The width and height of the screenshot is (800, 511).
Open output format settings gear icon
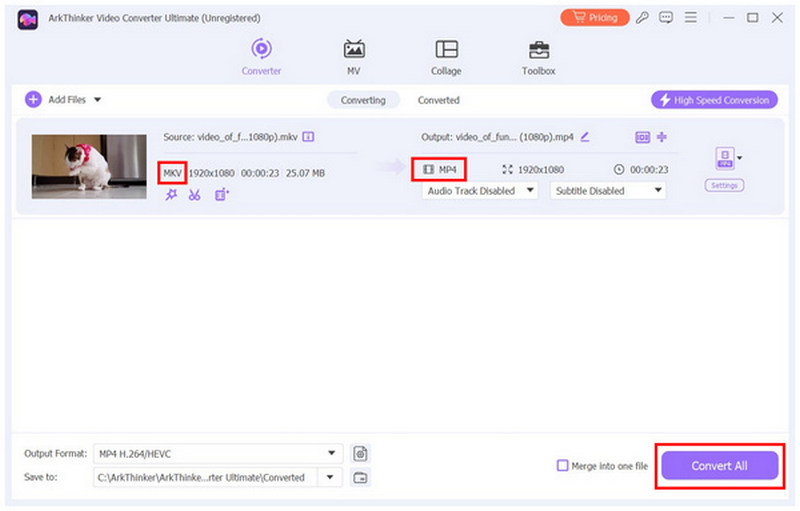360,453
